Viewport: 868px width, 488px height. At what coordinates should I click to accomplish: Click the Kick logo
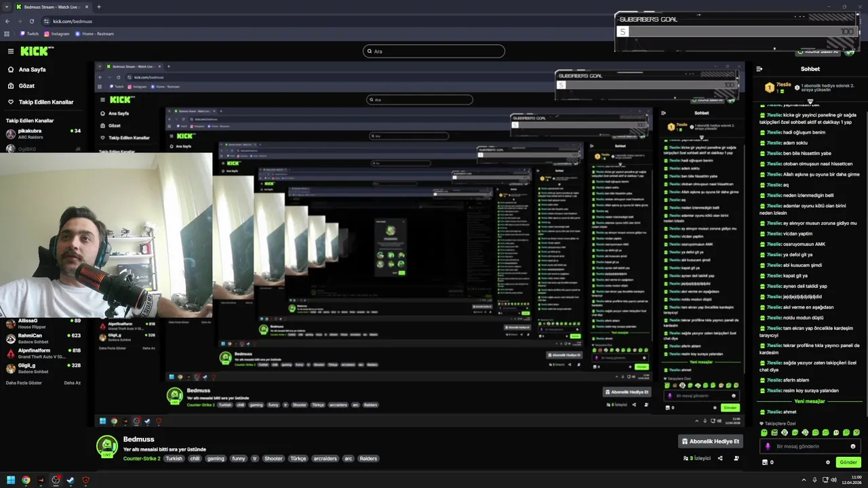click(x=35, y=51)
